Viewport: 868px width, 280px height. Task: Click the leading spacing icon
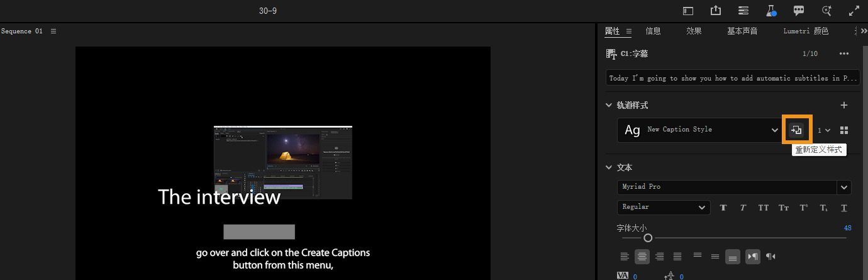pyautogui.click(x=670, y=276)
